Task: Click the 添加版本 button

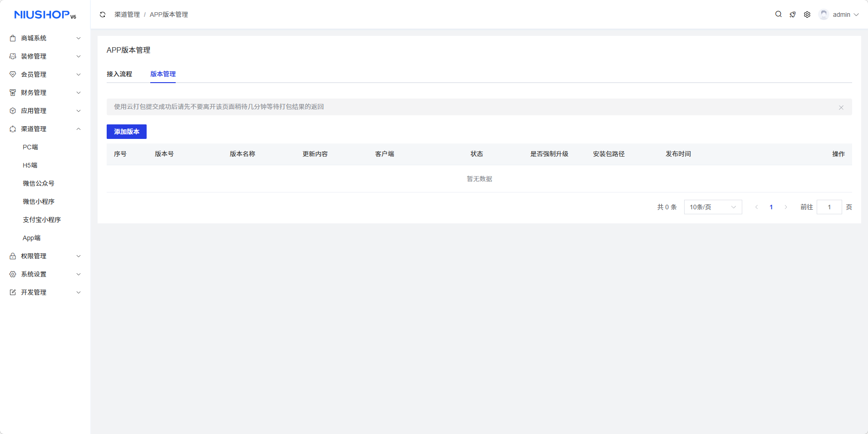Action: click(127, 132)
